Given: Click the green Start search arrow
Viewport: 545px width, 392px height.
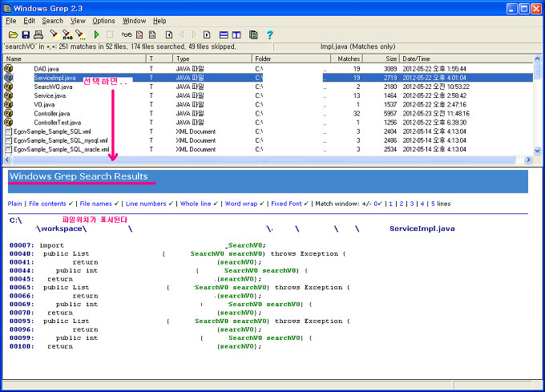Looking at the screenshot, I should 97,34.
